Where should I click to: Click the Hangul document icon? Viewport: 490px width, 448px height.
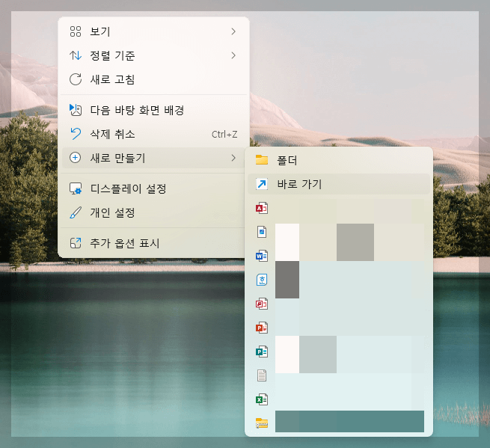pyautogui.click(x=262, y=280)
